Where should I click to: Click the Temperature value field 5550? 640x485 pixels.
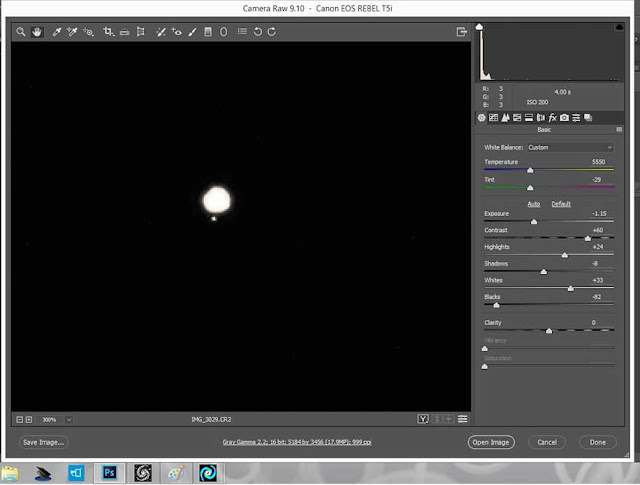click(598, 162)
